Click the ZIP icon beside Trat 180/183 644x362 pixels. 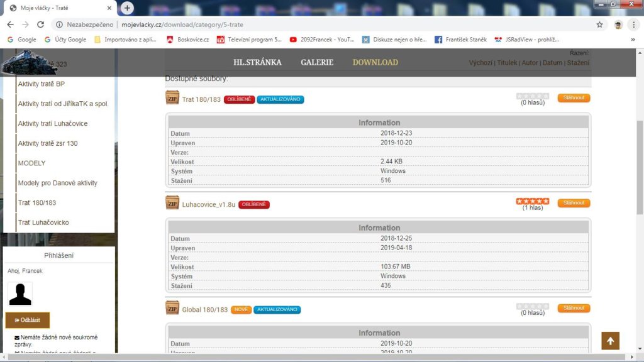pyautogui.click(x=172, y=98)
